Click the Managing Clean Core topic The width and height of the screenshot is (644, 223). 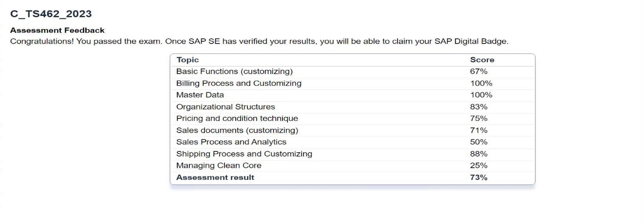[219, 165]
